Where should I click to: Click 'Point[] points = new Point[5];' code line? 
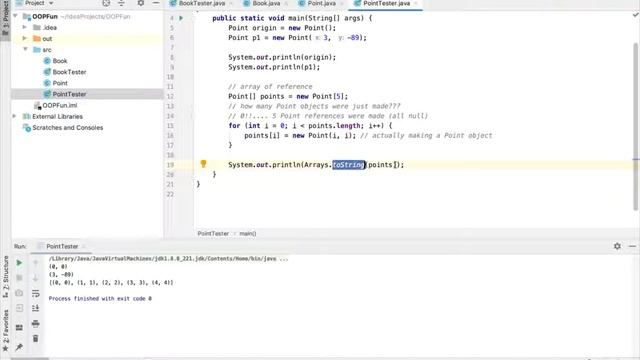pos(288,96)
